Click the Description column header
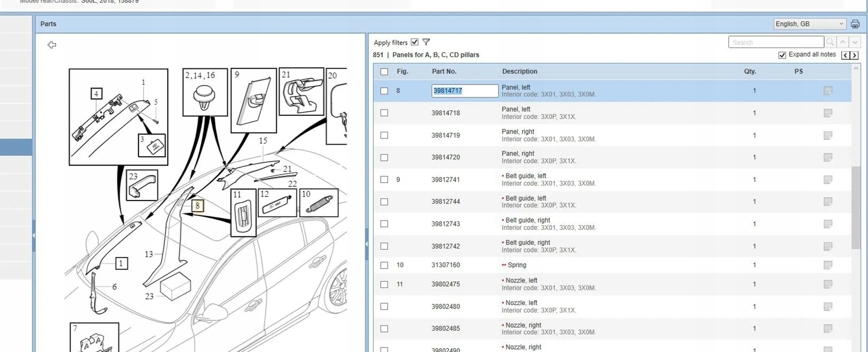The width and height of the screenshot is (868, 352). [x=519, y=71]
